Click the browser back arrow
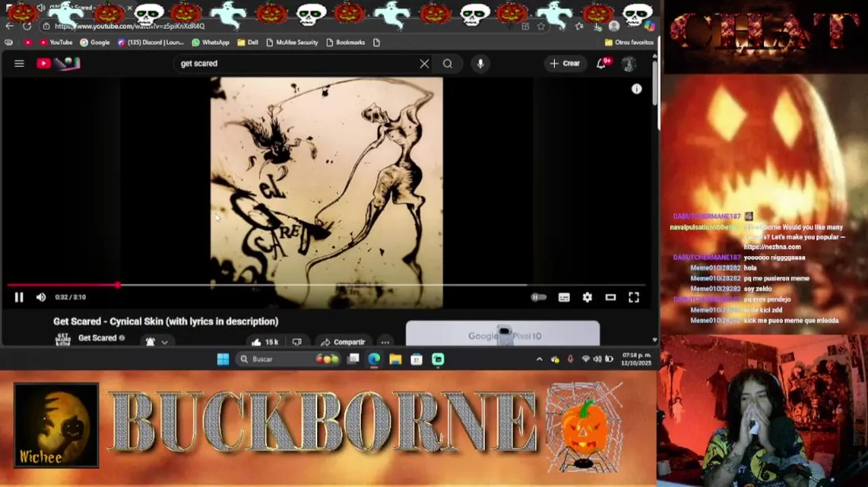This screenshot has width=868, height=487. coord(9,26)
